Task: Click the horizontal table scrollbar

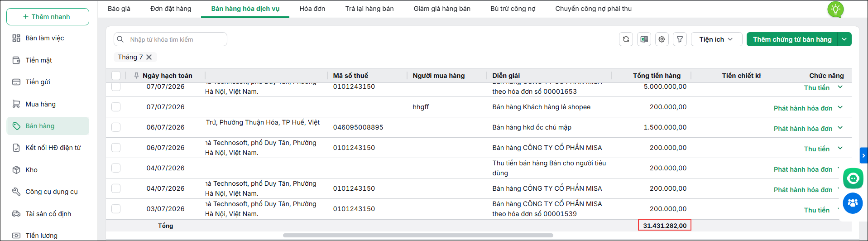Action: pos(418,235)
